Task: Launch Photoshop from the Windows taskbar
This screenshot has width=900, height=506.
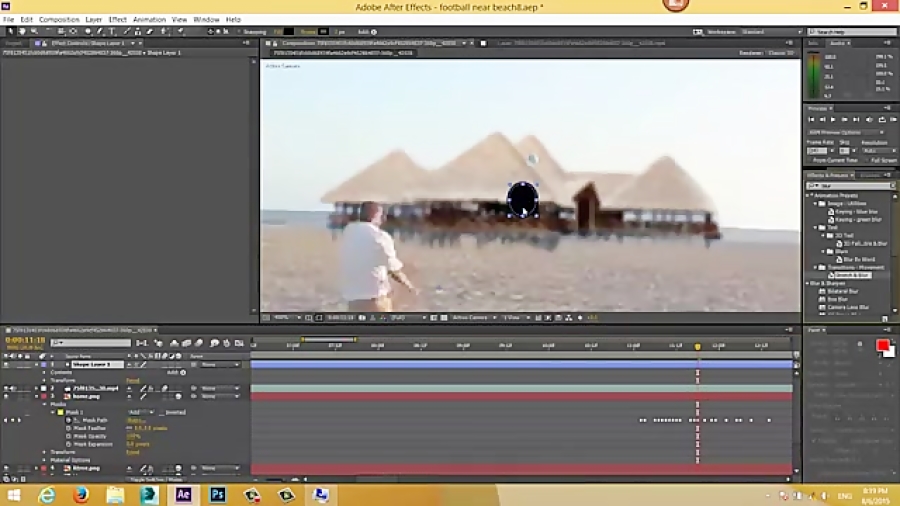Action: 217,494
